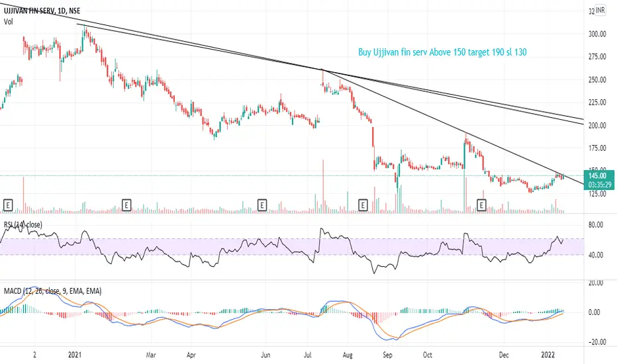Select the Vol indicator label
The height and width of the screenshot is (364, 617).
[8, 22]
